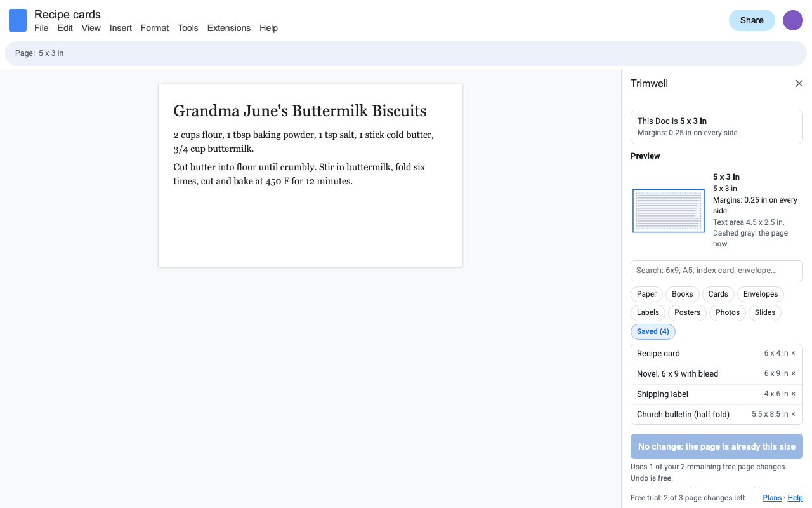Click the blue Docs document icon
The image size is (812, 508).
(x=18, y=20)
